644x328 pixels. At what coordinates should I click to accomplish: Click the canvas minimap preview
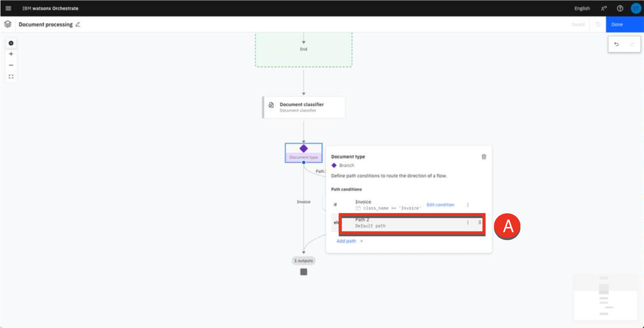605,296
